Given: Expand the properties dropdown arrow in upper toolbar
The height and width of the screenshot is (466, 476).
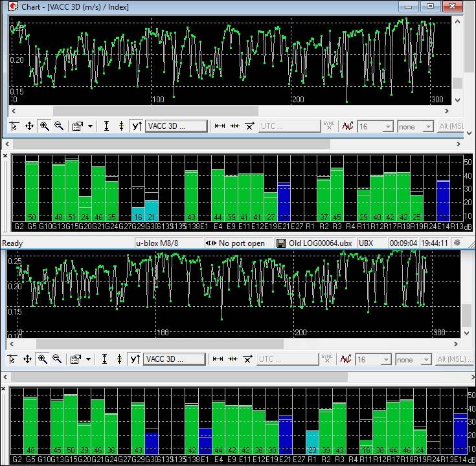Looking at the screenshot, I should pos(90,126).
